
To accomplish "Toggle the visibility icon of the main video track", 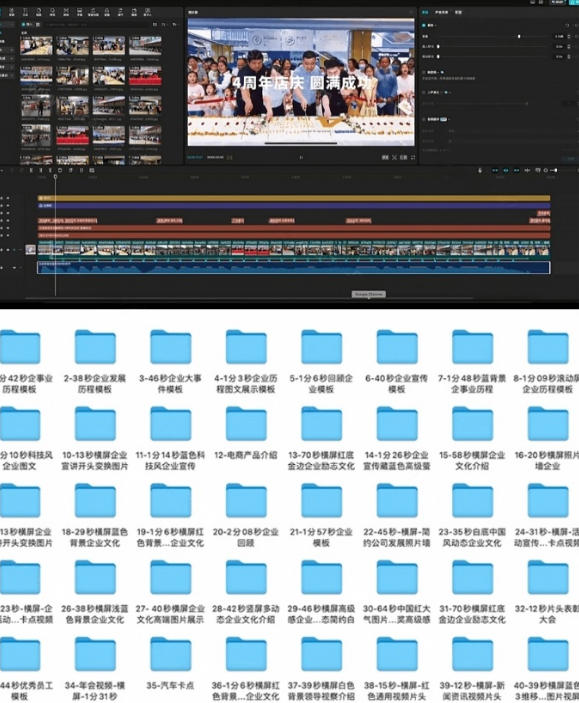I will (8, 250).
